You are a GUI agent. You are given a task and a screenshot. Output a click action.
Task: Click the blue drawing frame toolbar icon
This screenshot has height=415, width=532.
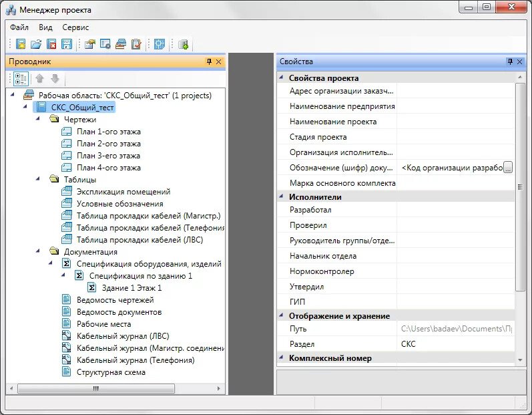[x=159, y=44]
